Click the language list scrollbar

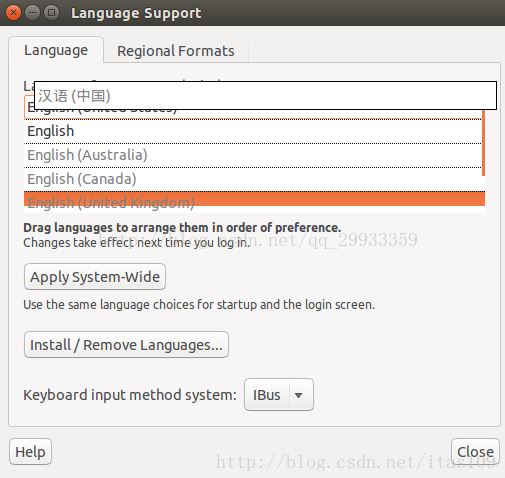pos(483,143)
